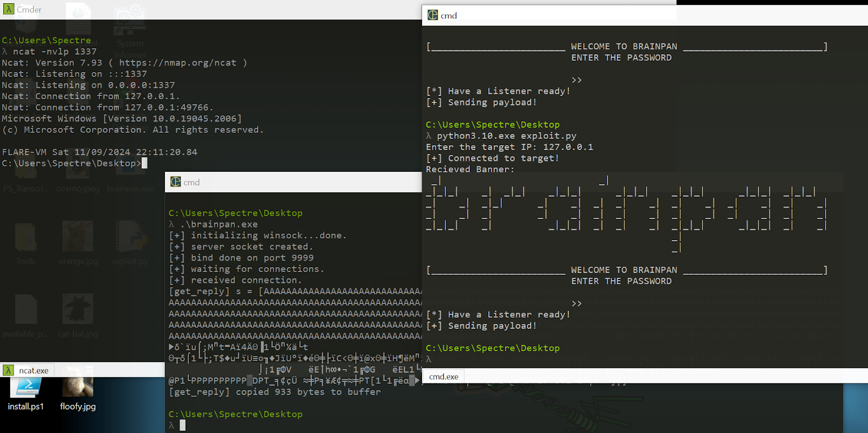
Task: Open the install.ps1 desktop icon
Action: tap(25, 394)
